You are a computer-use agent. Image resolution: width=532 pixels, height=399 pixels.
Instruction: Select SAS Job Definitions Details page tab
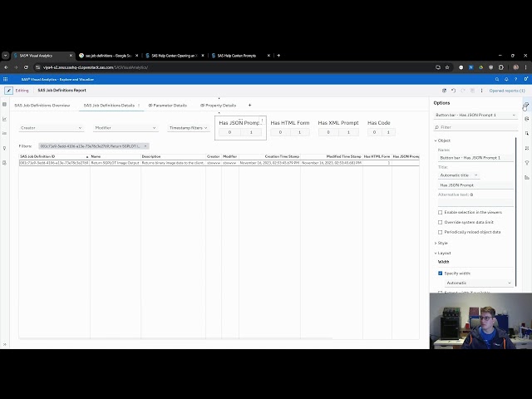pos(109,106)
